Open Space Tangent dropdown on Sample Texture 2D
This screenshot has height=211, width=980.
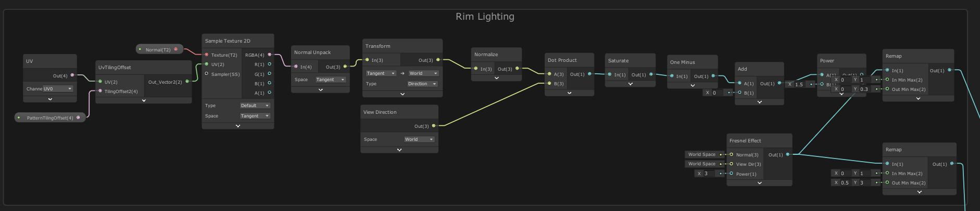tap(255, 116)
